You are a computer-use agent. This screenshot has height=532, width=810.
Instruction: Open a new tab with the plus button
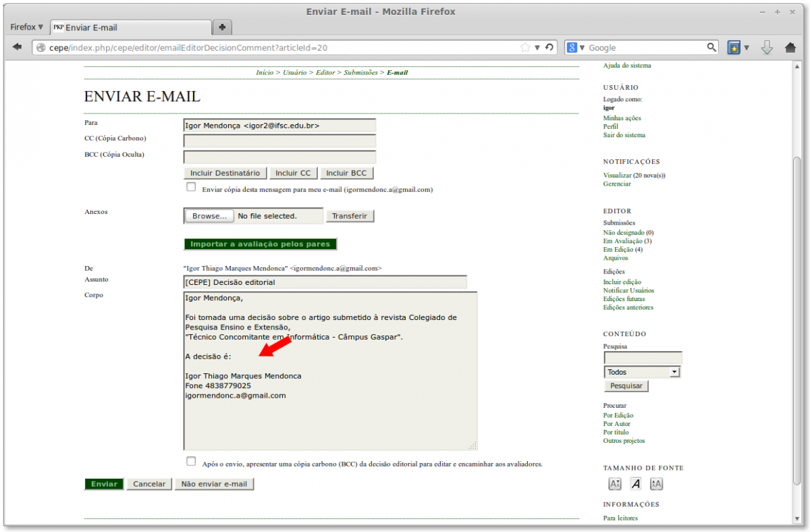pyautogui.click(x=221, y=27)
